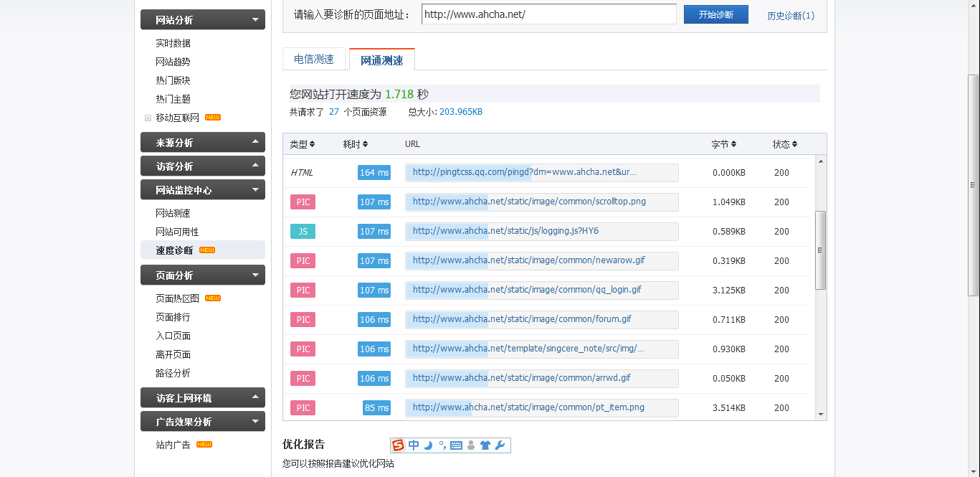Open 网站可用性 in the sidebar
The image size is (980, 477).
177,232
